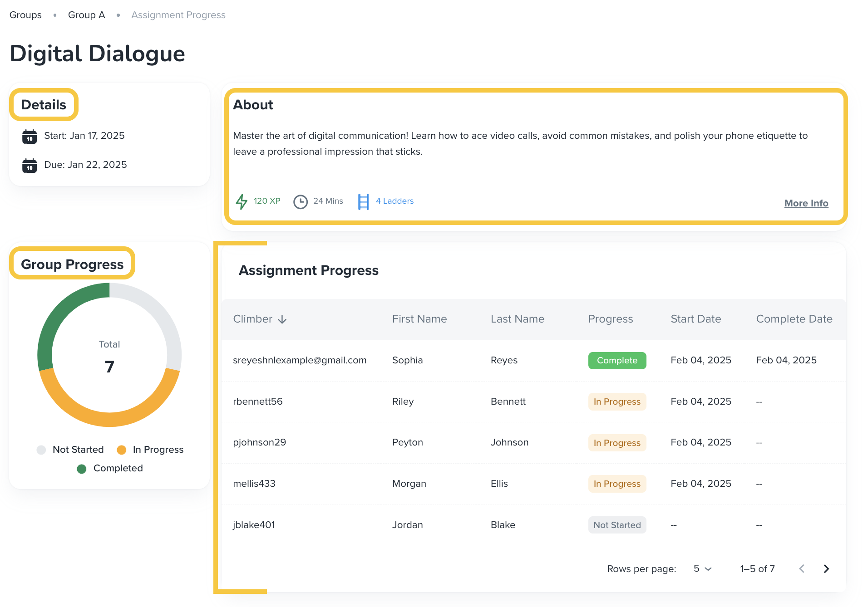Sort by Climber column arrow
Screen dimensions: 868x607
pos(282,319)
